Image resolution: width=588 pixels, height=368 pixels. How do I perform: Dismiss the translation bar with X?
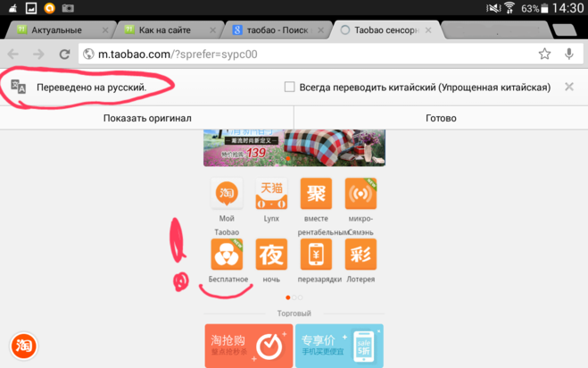pos(569,87)
